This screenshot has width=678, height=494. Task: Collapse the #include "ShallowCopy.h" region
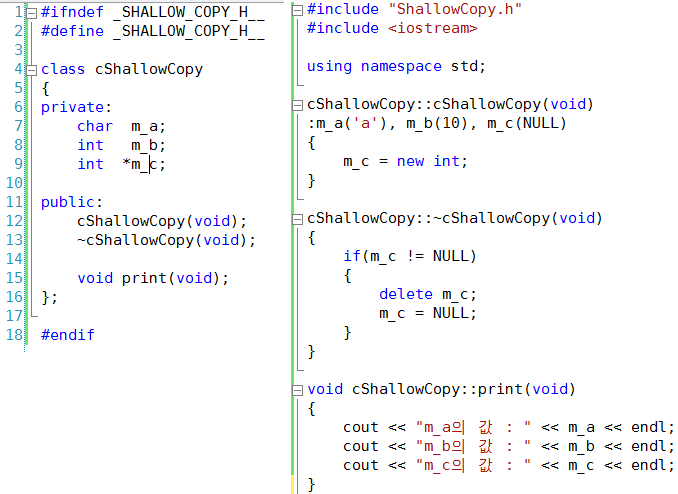(x=297, y=10)
